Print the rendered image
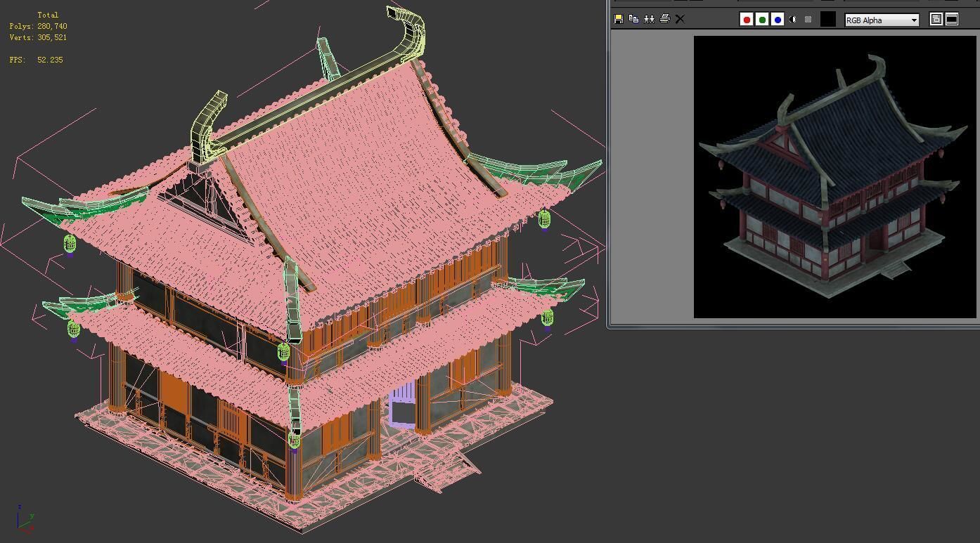 point(665,19)
